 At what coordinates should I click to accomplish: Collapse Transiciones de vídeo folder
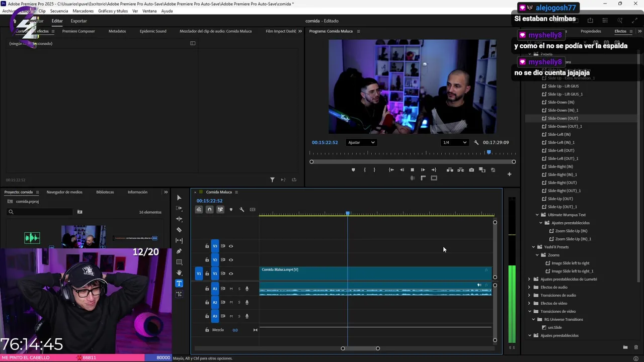[529, 311]
